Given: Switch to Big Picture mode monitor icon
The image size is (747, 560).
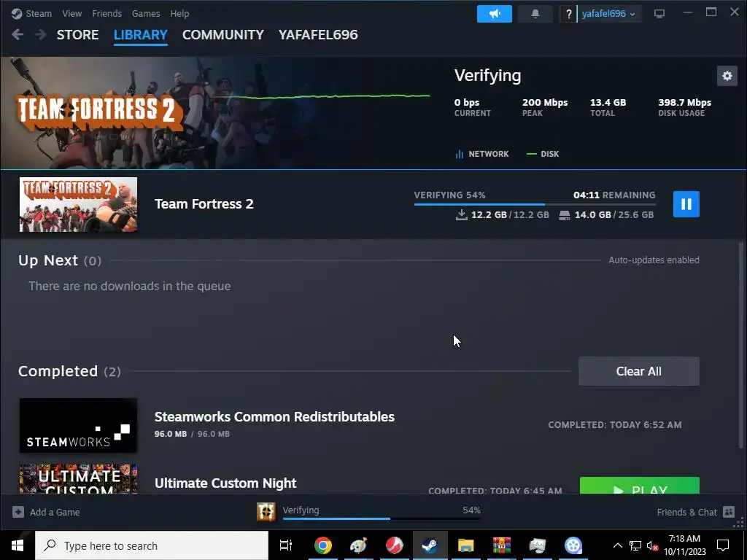Looking at the screenshot, I should (659, 14).
